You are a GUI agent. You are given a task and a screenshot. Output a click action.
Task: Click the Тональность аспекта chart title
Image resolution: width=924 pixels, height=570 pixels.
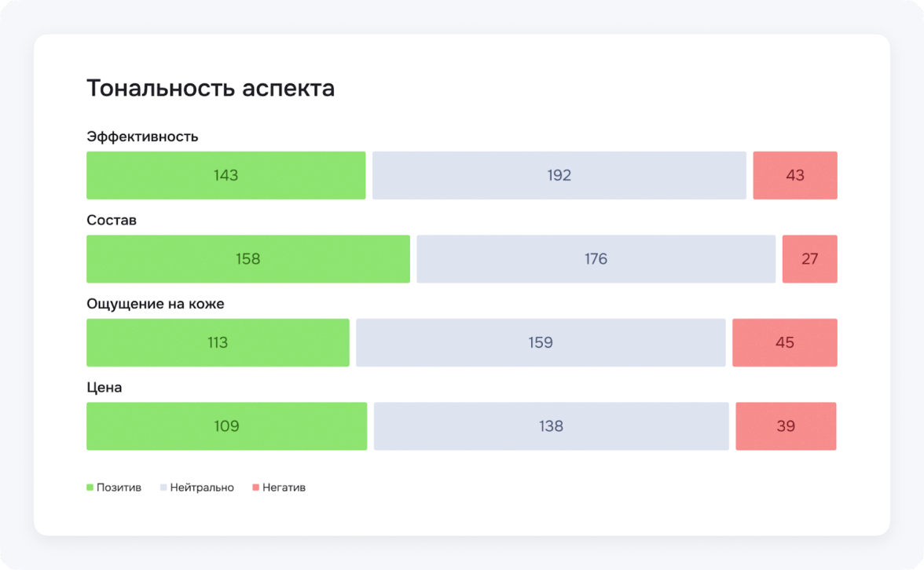211,89
